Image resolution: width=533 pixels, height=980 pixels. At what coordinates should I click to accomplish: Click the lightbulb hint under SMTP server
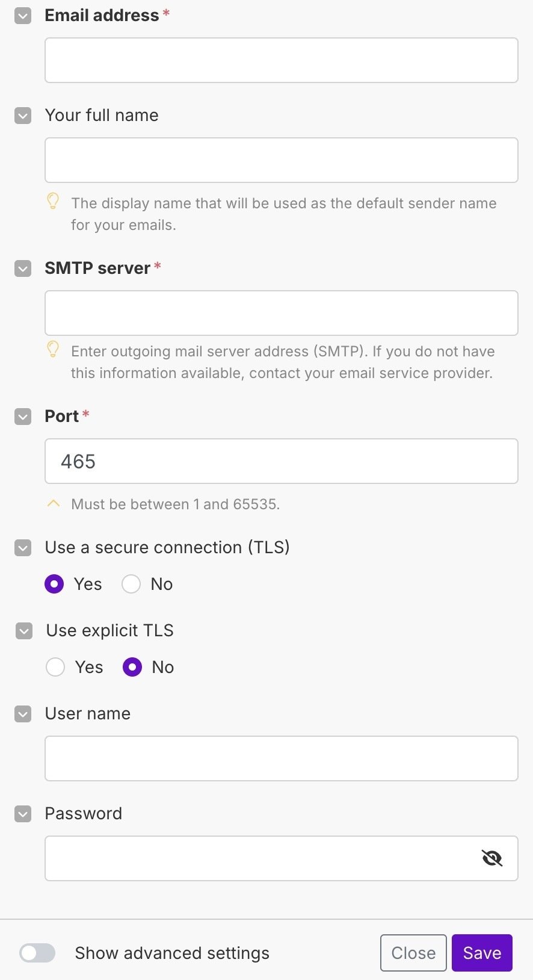click(53, 349)
